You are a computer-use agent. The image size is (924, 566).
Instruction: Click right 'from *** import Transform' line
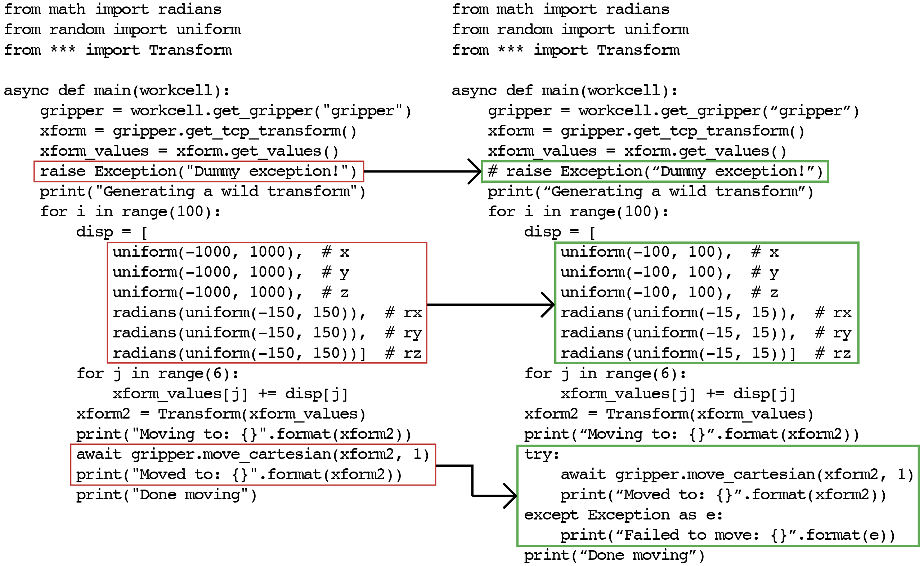(x=565, y=50)
